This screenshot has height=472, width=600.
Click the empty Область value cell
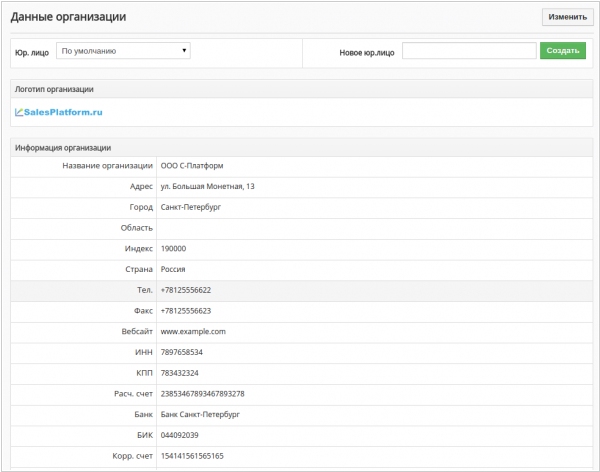click(x=375, y=228)
